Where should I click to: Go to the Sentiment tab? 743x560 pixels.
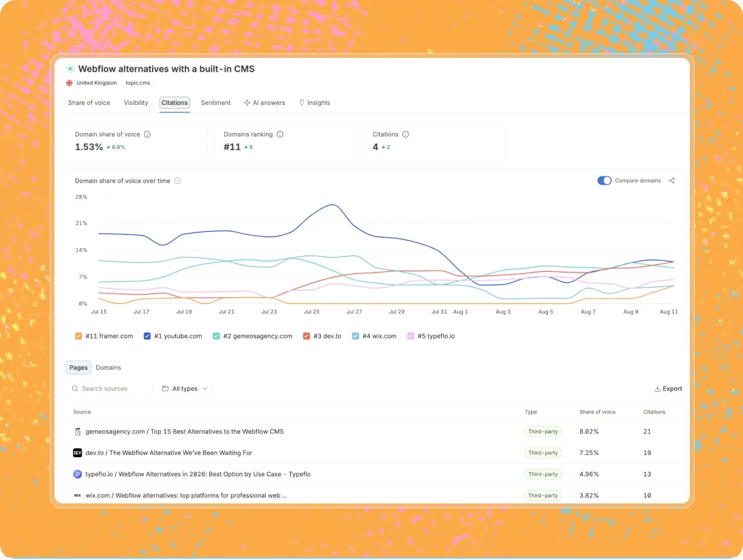(215, 103)
